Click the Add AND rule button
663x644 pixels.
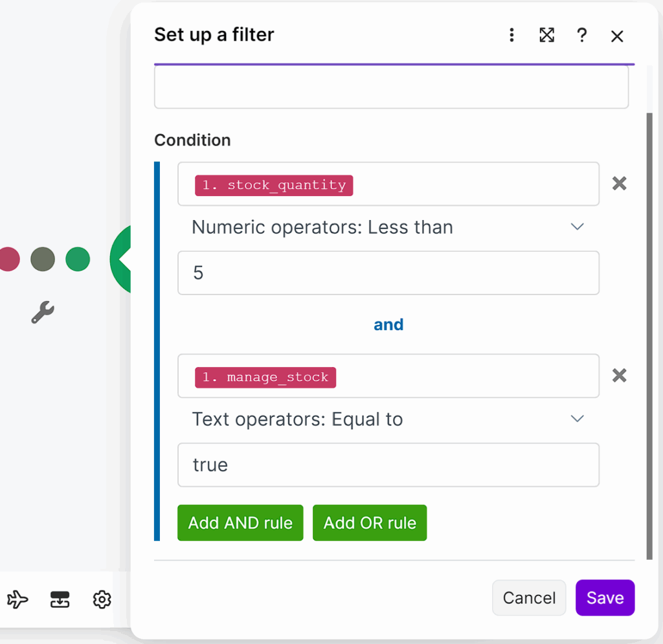(x=240, y=523)
